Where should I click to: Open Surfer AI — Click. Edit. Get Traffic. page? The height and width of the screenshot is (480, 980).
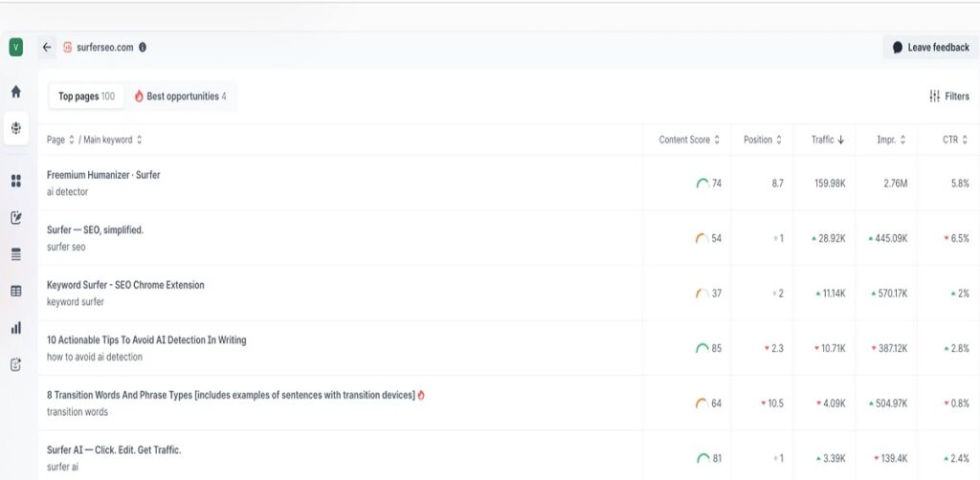pyautogui.click(x=115, y=449)
